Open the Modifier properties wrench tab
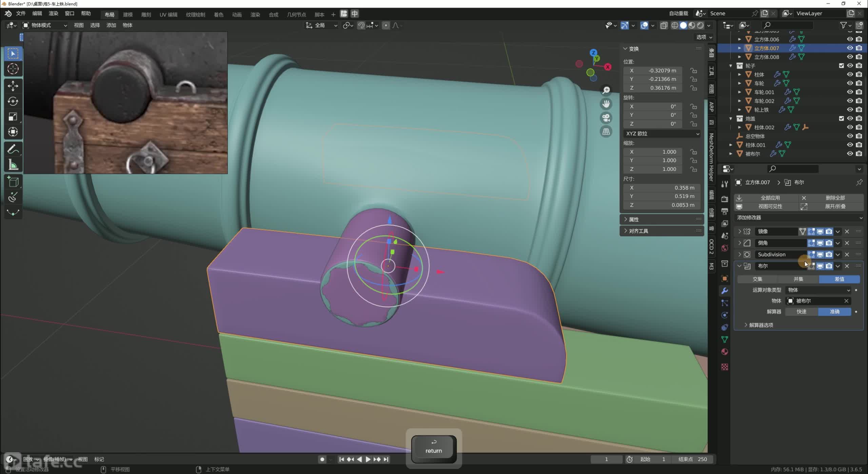This screenshot has width=868, height=474. [725, 291]
